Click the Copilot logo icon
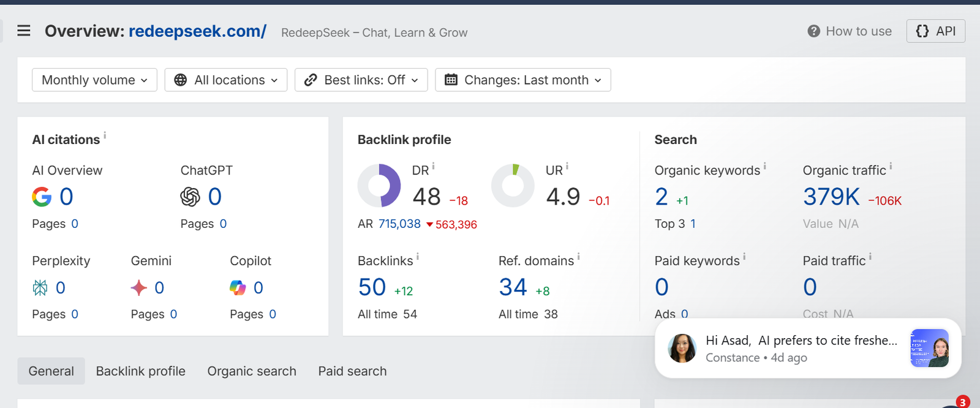The height and width of the screenshot is (408, 980). pos(238,288)
